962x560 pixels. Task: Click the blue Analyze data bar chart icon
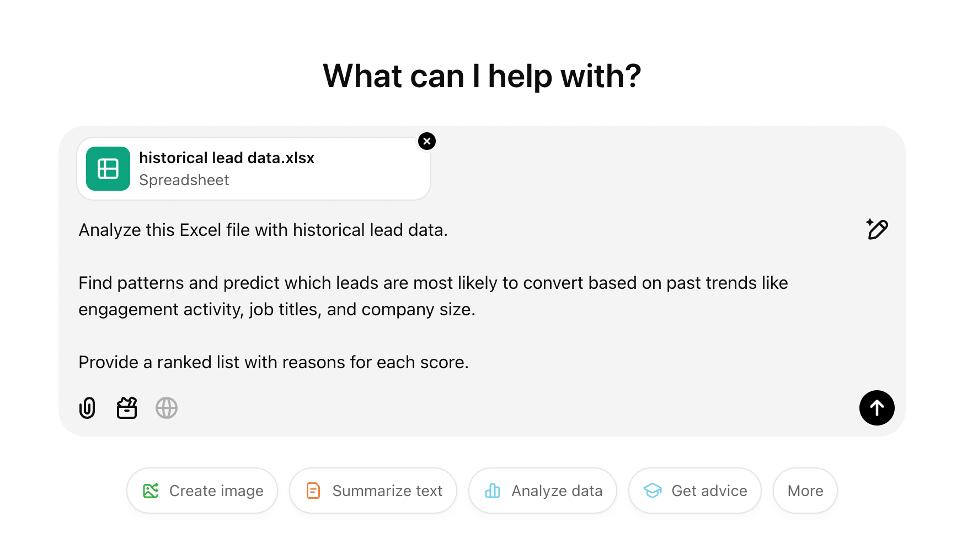tap(493, 490)
